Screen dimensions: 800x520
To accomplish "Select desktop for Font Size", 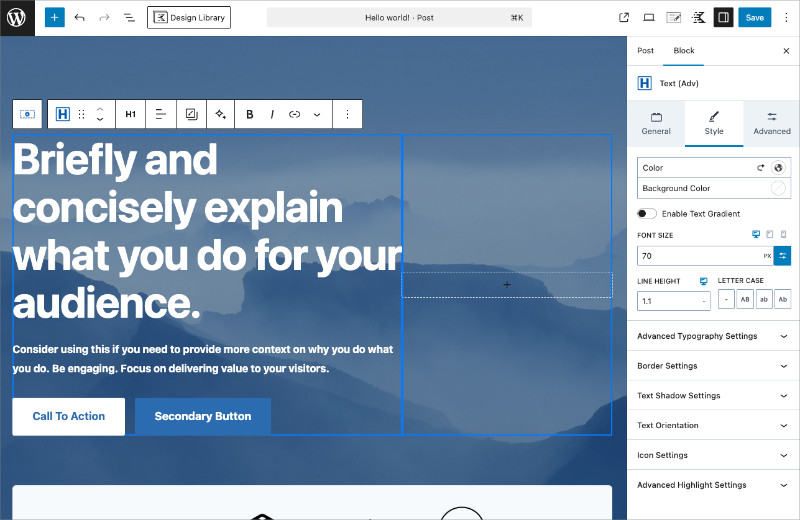I will click(756, 234).
